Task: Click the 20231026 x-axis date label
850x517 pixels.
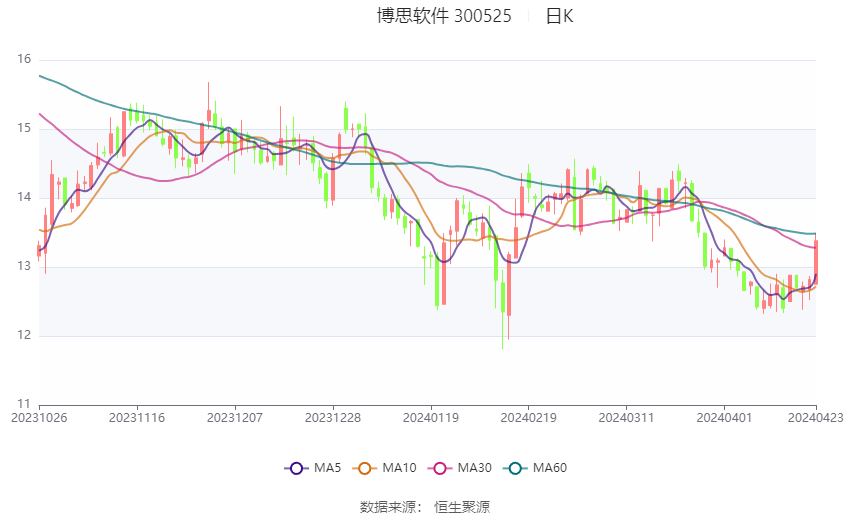Action: click(x=39, y=418)
